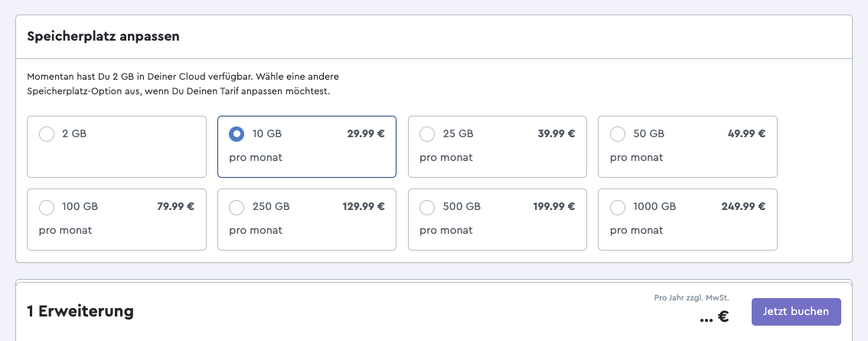
Task: Click the 39.99 € price label
Action: coord(556,133)
